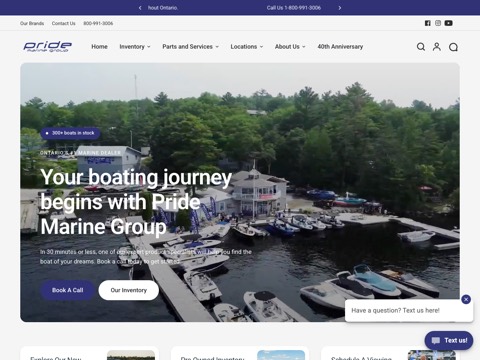
Task: Expand the Inventory dropdown menu
Action: [135, 47]
